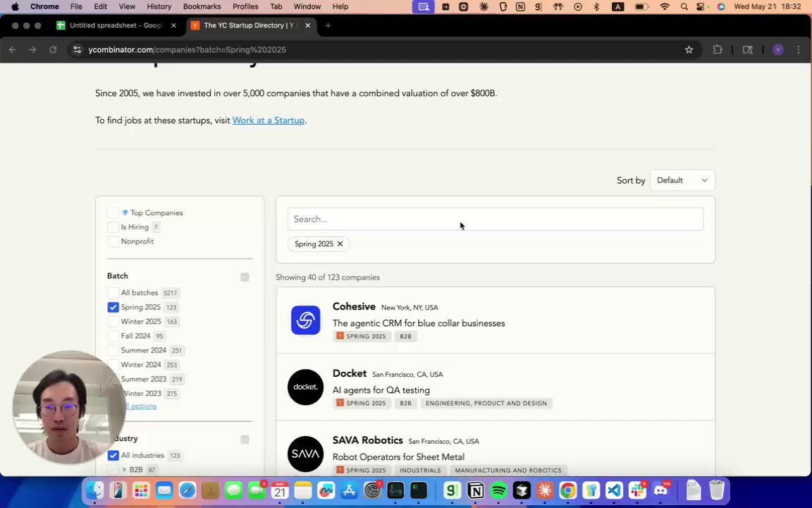
Task: View site information icon in address bar
Action: pyautogui.click(x=77, y=50)
